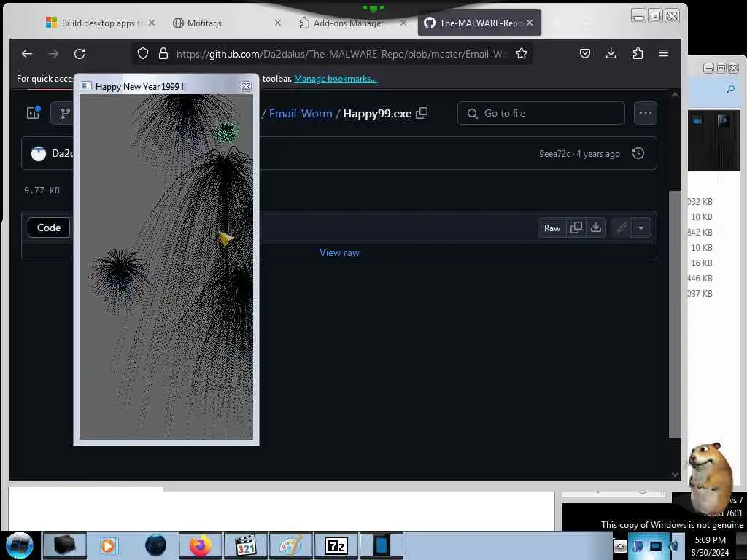Click the Raw button
Viewport: 747px width, 560px height.
tap(552, 227)
